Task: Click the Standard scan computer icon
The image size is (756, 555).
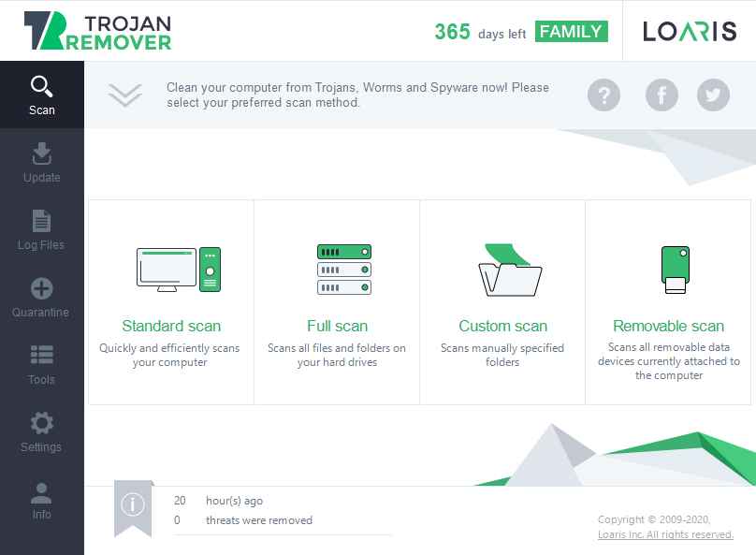Action: (x=179, y=269)
